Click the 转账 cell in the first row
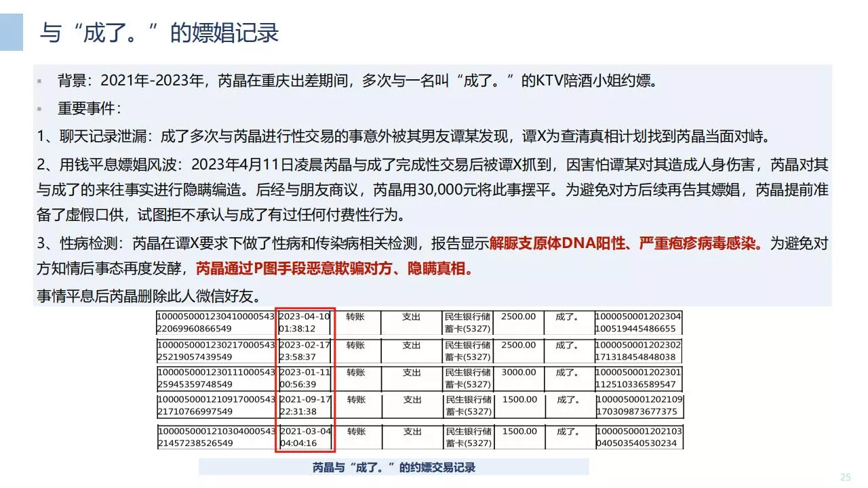 click(355, 317)
